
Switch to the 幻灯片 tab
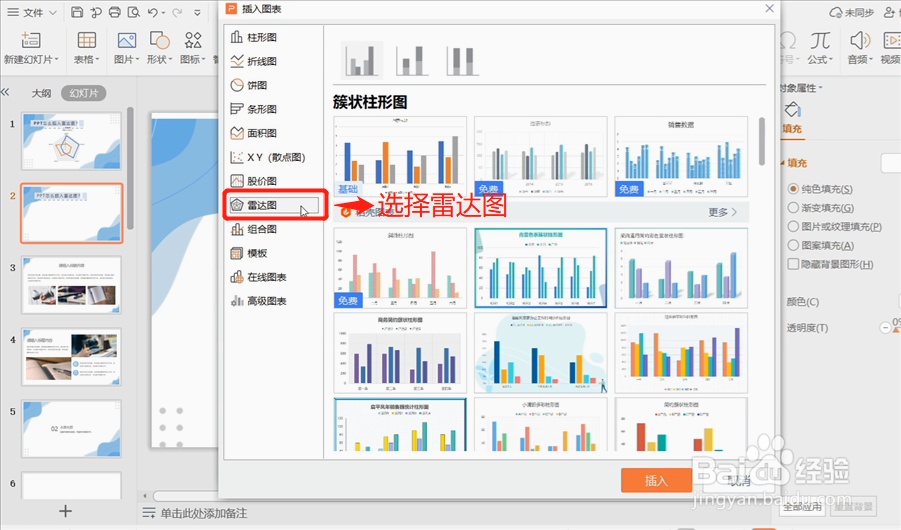point(83,93)
